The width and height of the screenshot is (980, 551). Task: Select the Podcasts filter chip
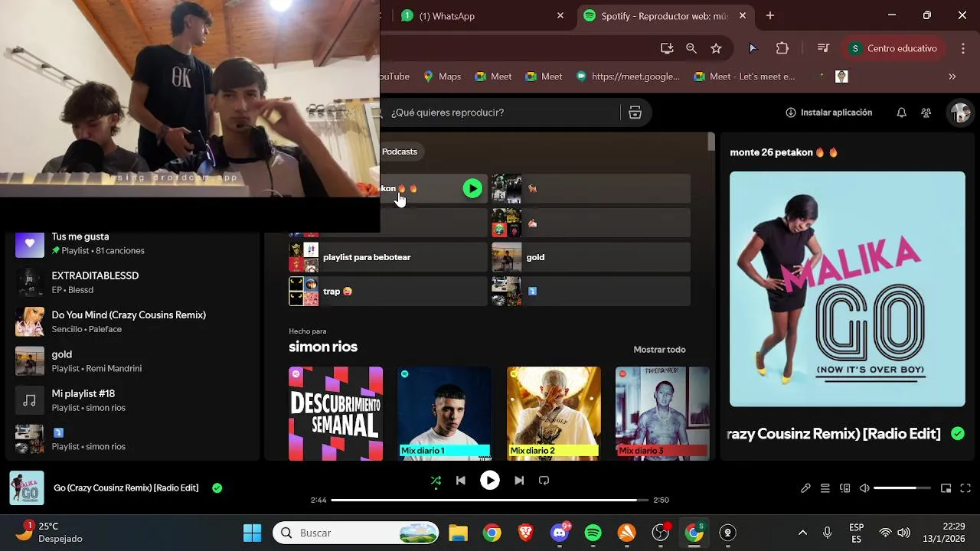point(400,152)
